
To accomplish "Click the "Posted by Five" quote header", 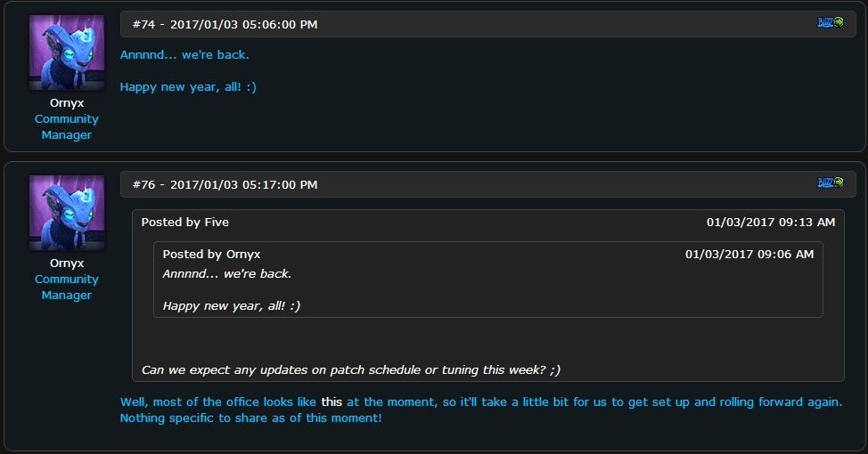I will point(185,222).
